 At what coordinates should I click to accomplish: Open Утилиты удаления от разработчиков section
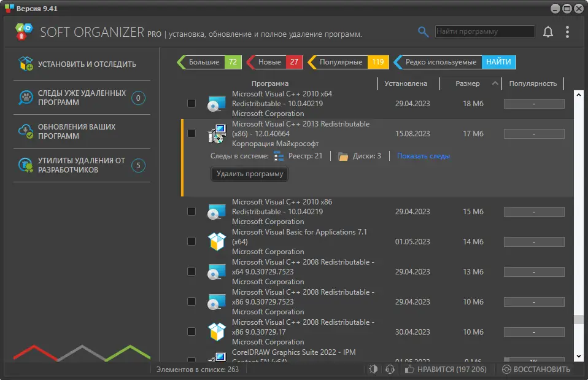[82, 165]
